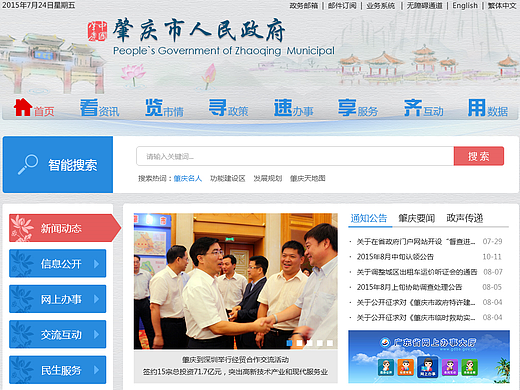
Task: Click the red house home icon
Action: [23, 107]
